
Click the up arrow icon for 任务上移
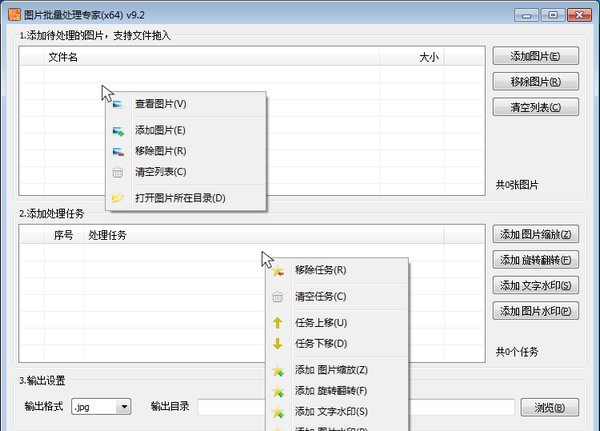click(278, 323)
